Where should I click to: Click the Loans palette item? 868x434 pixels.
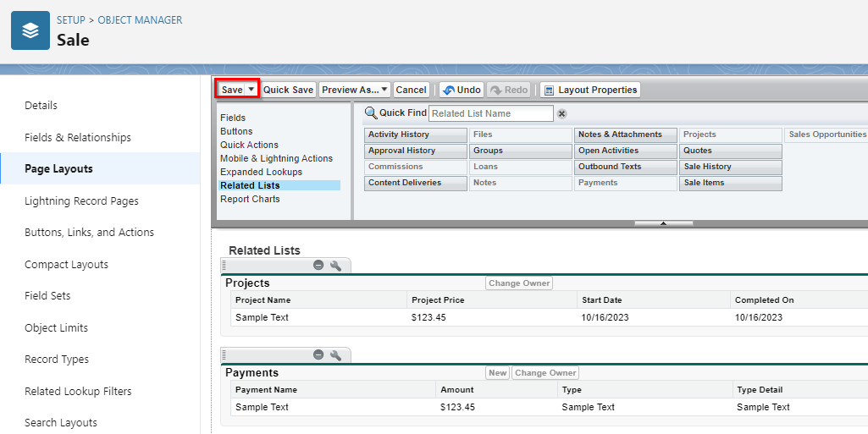(520, 167)
